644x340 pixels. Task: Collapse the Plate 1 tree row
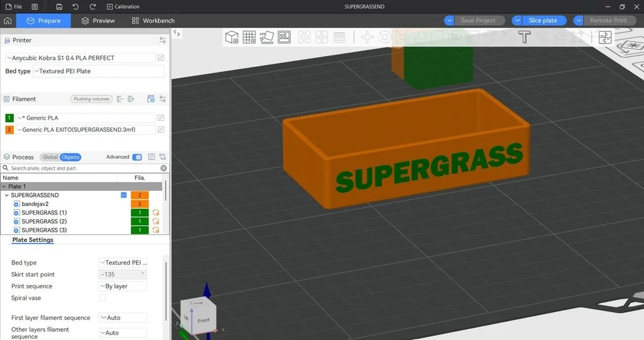tap(4, 186)
